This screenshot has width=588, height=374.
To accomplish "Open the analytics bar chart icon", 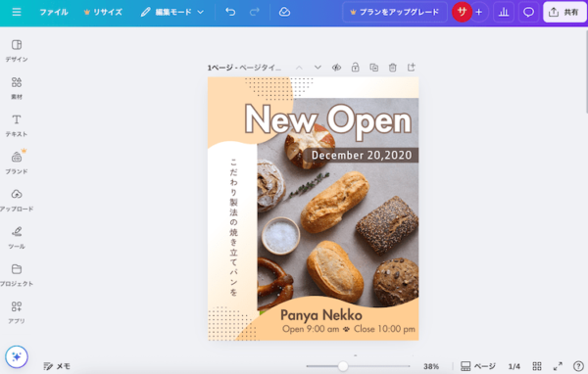I will (x=504, y=12).
